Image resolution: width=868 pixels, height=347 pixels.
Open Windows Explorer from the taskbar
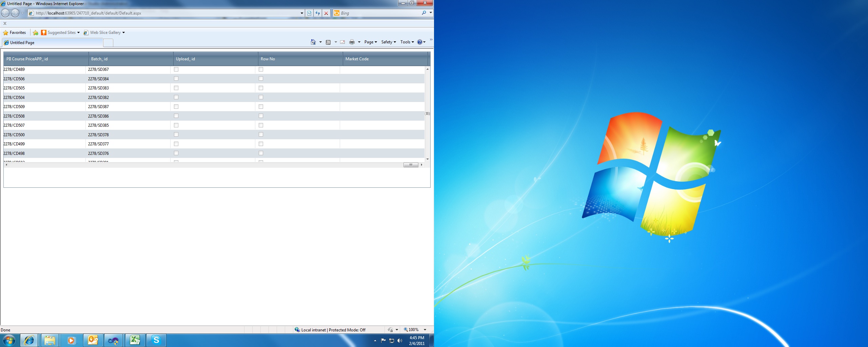point(50,340)
